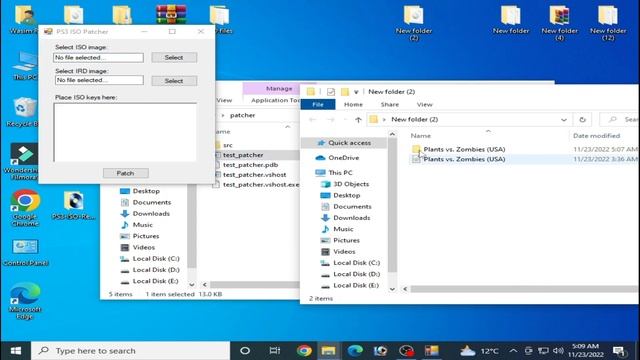This screenshot has width=640, height=360.
Task: Click the IRD image path field
Action: click(99, 80)
